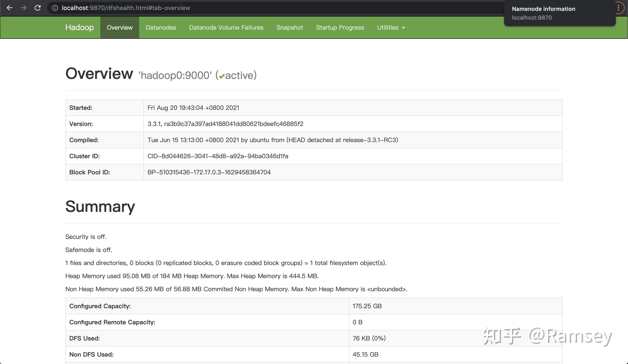Dismiss the Namenode information notification
628x364 pixels.
(x=560, y=13)
